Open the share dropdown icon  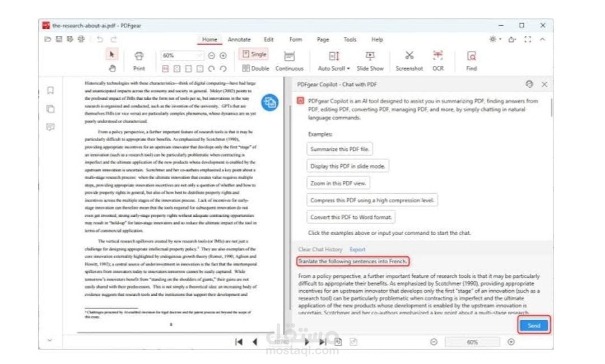point(512,39)
